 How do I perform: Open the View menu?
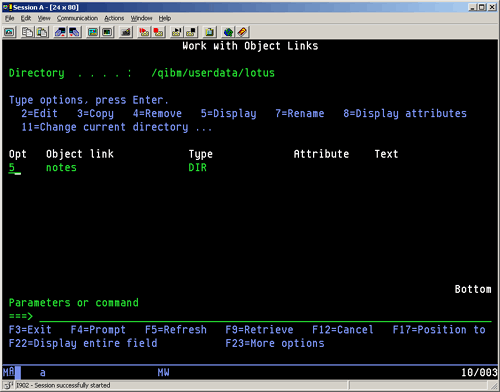point(44,18)
